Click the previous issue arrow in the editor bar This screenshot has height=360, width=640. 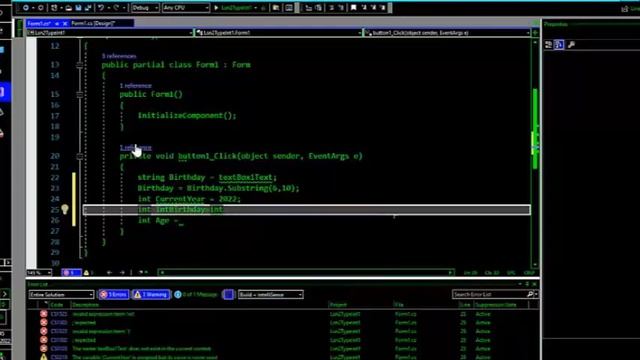point(109,273)
